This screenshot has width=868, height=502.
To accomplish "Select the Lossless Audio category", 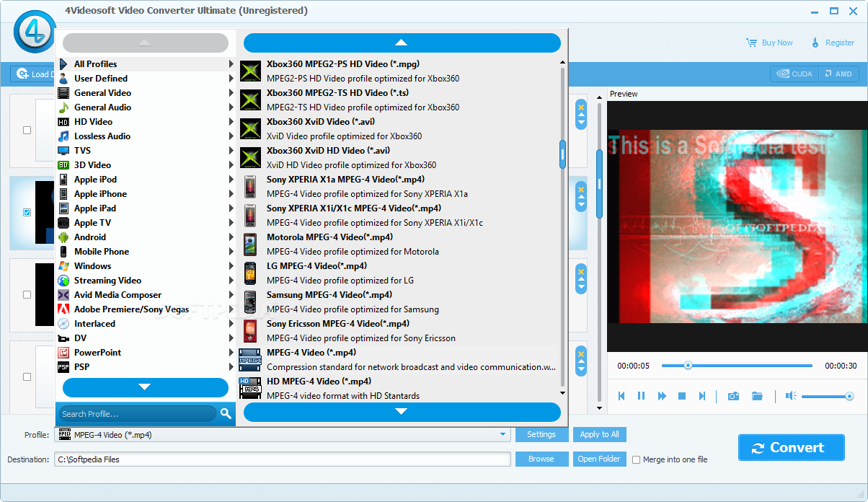I will click(x=146, y=136).
